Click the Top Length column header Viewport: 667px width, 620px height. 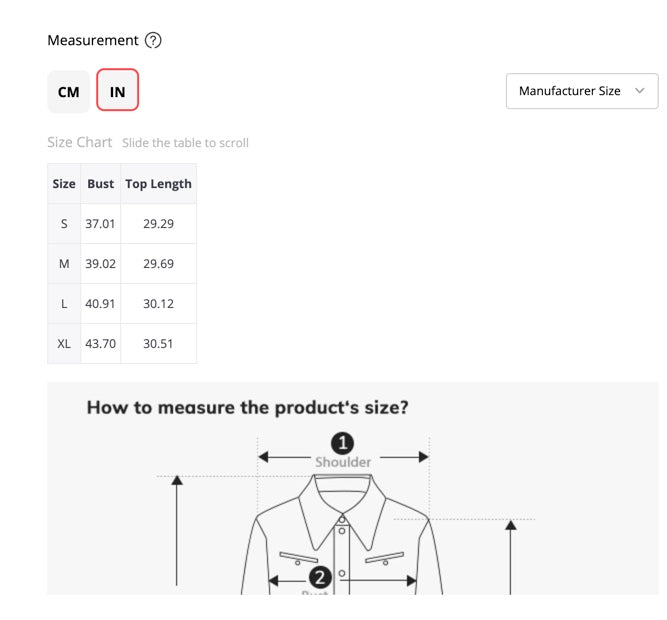158,184
